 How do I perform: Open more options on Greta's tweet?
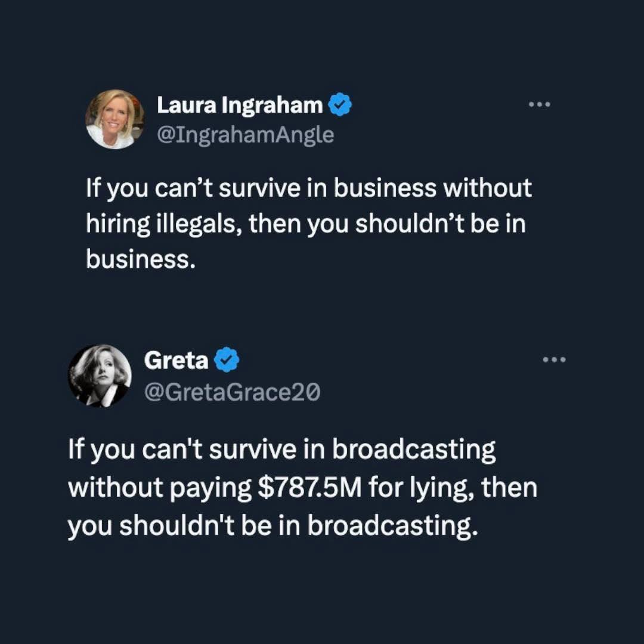(x=554, y=360)
